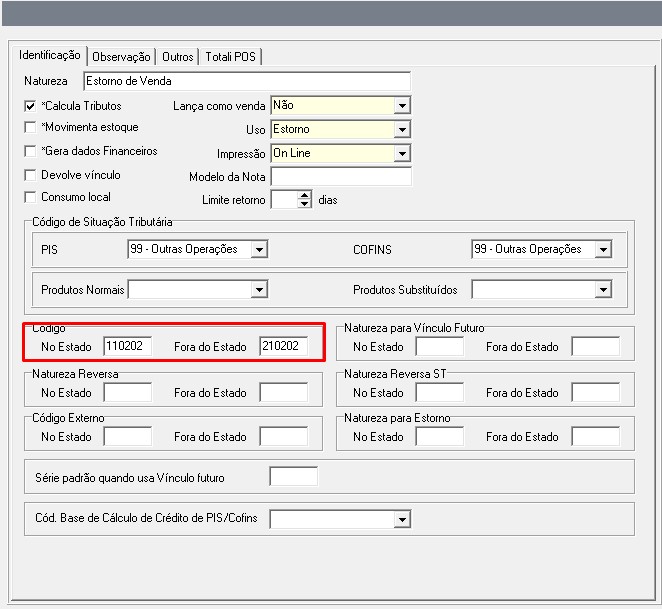
Task: Switch to the Observação tab
Action: pyautogui.click(x=121, y=57)
